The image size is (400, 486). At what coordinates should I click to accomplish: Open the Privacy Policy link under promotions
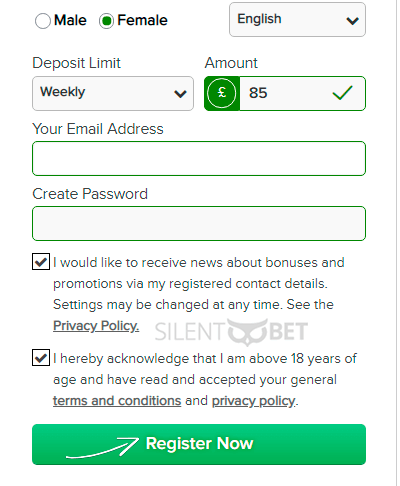[x=96, y=326]
